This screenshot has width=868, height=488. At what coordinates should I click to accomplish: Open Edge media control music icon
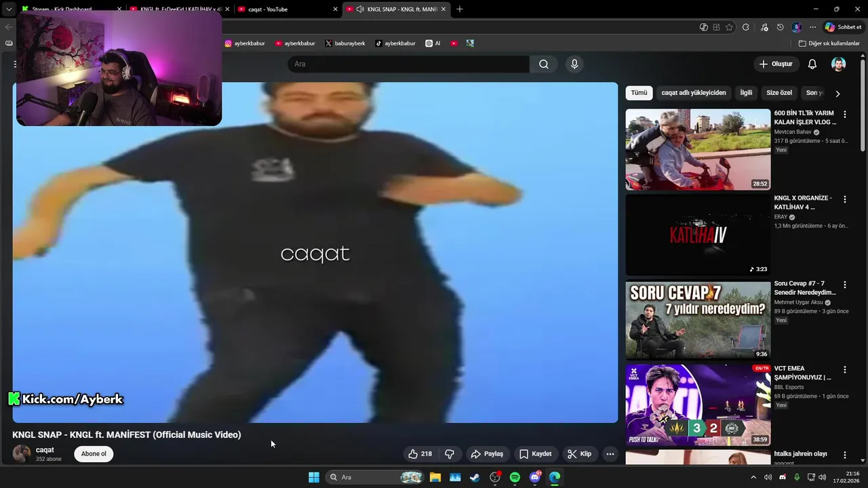[x=764, y=27]
